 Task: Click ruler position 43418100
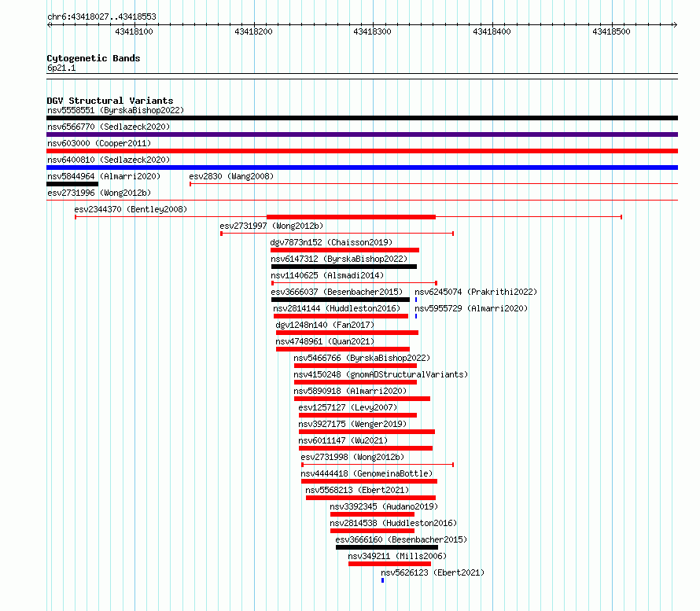134,31
